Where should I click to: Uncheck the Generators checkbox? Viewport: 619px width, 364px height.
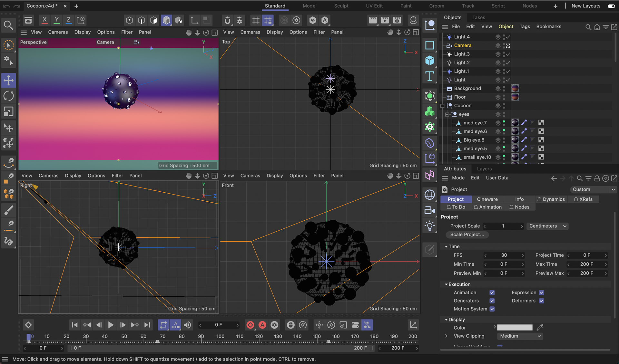pyautogui.click(x=492, y=301)
